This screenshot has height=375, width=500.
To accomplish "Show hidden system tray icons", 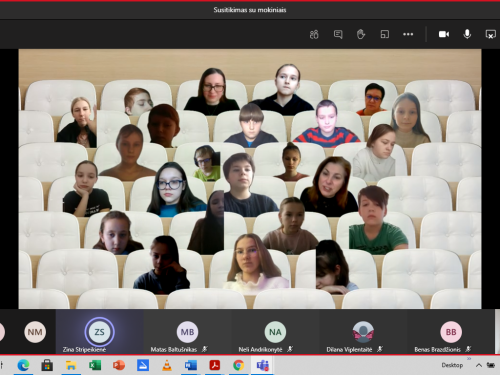I will [x=479, y=365].
